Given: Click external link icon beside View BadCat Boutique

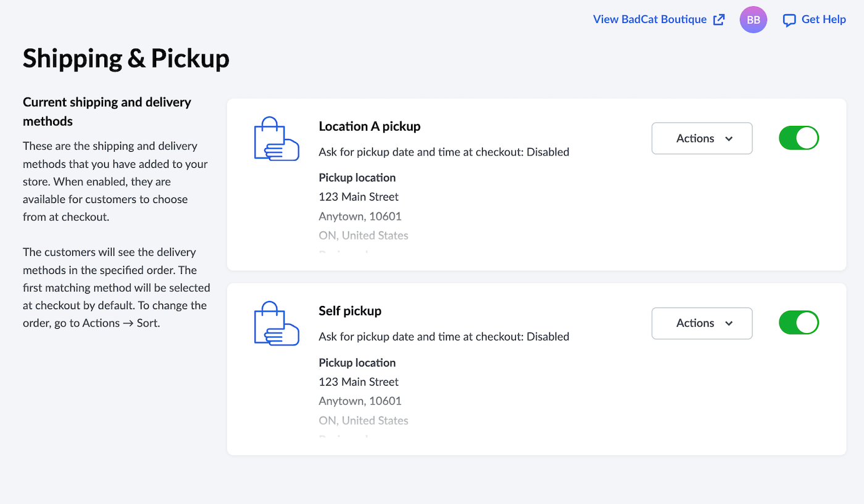Looking at the screenshot, I should pyautogui.click(x=719, y=20).
